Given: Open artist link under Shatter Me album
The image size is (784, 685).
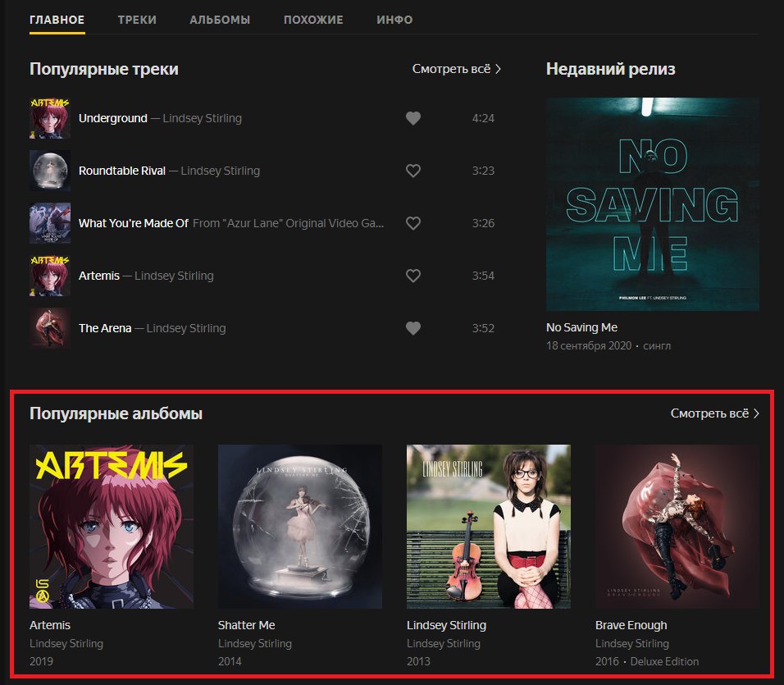Looking at the screenshot, I should tap(254, 643).
